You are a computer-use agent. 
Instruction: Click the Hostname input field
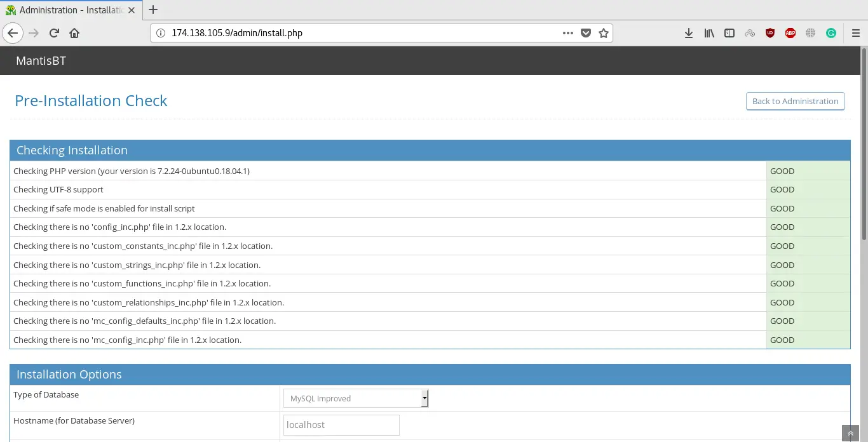[x=341, y=425]
